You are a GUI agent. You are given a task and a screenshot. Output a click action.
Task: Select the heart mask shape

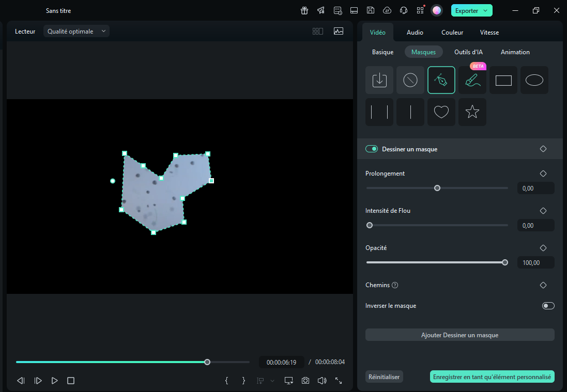tap(441, 112)
